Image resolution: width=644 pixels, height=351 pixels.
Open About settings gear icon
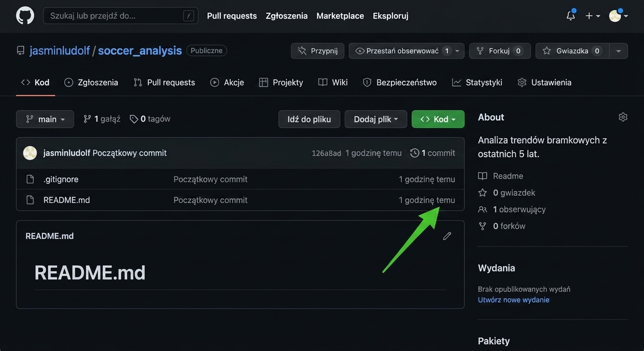point(623,117)
